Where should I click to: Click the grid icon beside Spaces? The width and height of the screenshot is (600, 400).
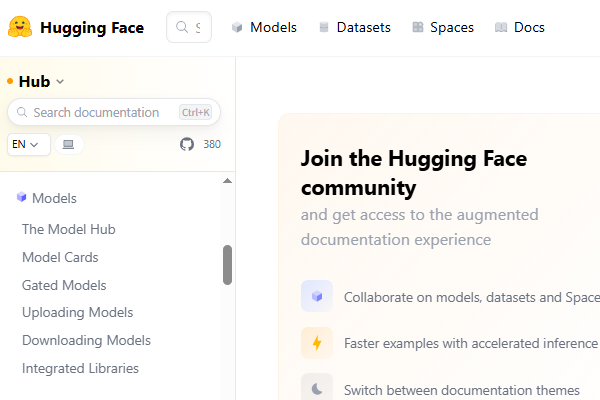[x=418, y=27]
